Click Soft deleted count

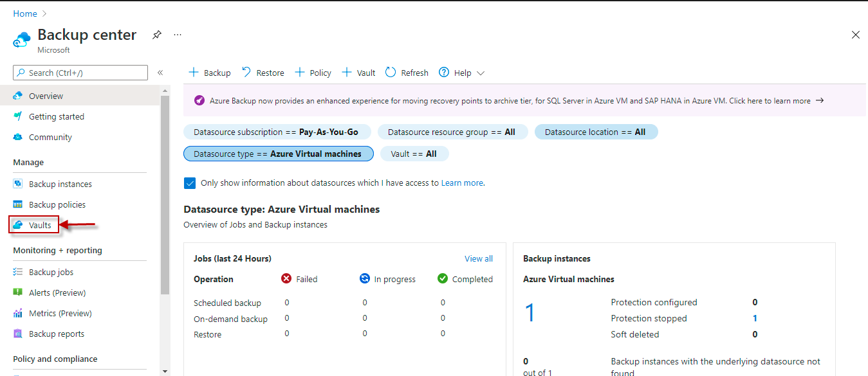755,334
